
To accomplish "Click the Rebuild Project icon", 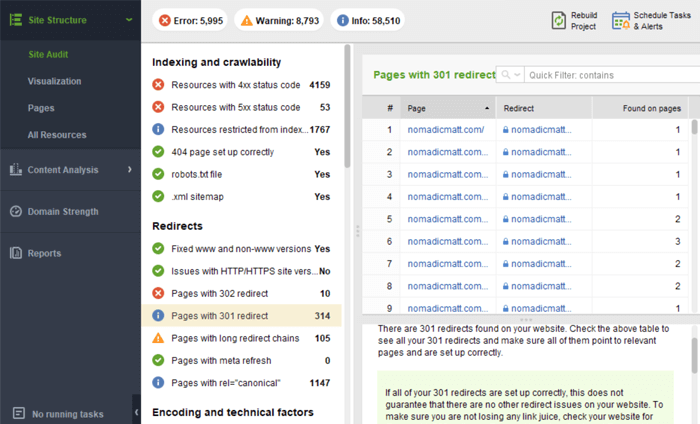I will [558, 21].
